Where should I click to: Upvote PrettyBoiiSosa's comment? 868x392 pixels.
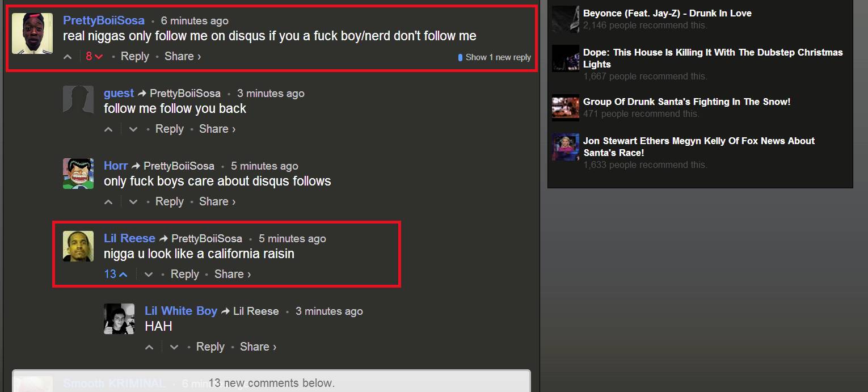coord(68,57)
